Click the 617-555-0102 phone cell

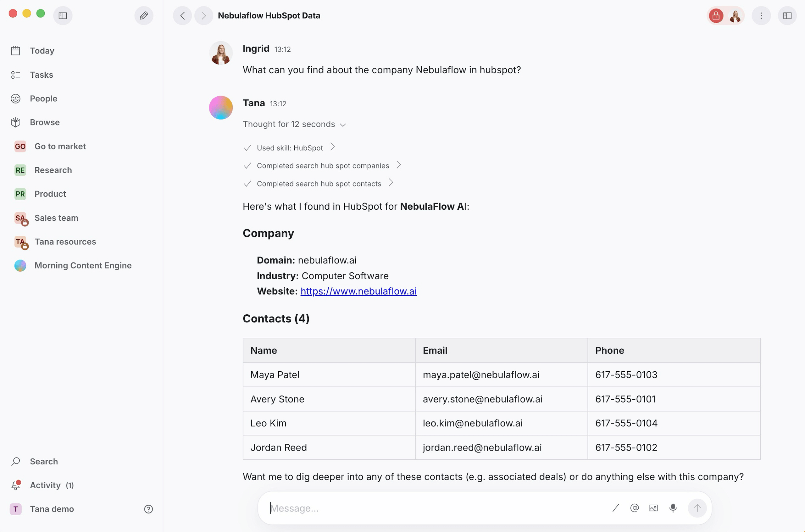[674, 447]
